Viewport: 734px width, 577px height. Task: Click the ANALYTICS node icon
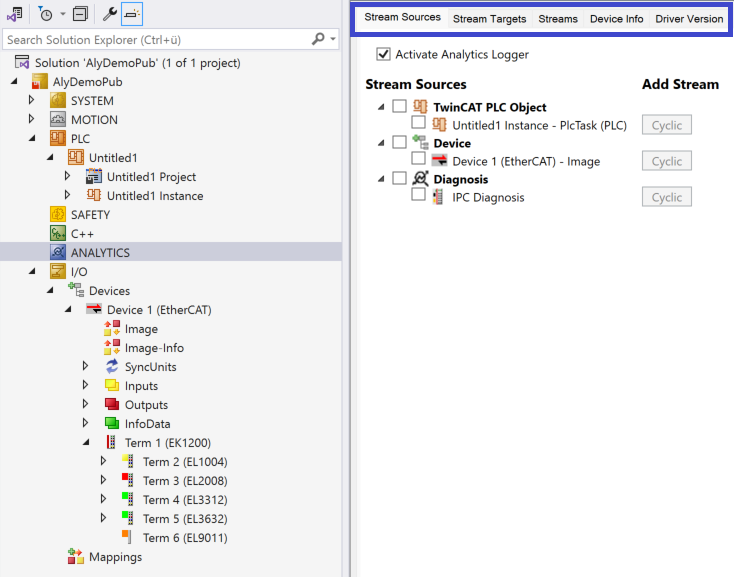[x=58, y=253]
